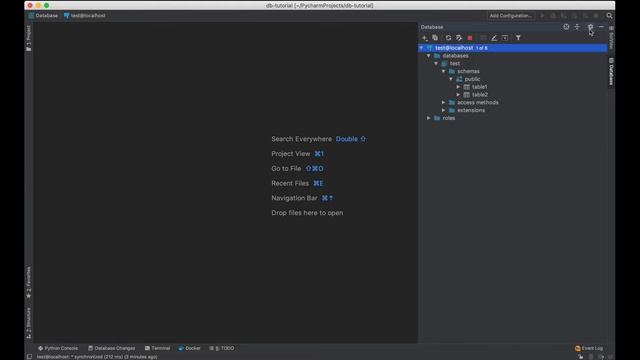Image resolution: width=640 pixels, height=360 pixels.
Task: Click the tool windows toggle in bottom-left corner
Action: 29,356
